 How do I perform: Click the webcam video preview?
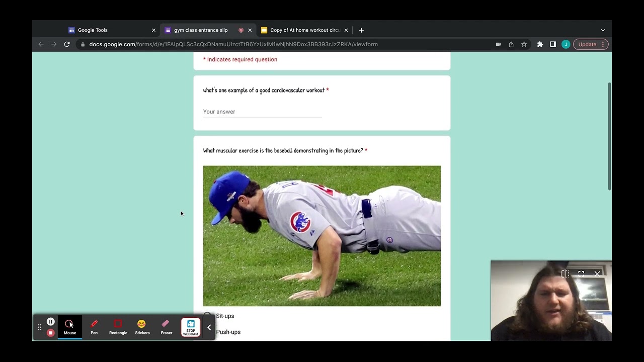[551, 301]
